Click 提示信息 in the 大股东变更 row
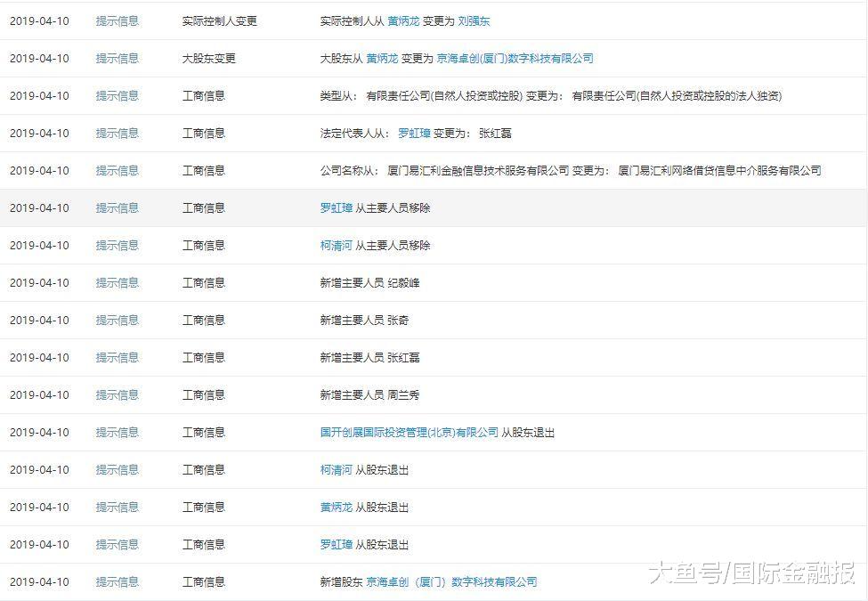Image resolution: width=868 pixels, height=601 pixels. [118, 58]
